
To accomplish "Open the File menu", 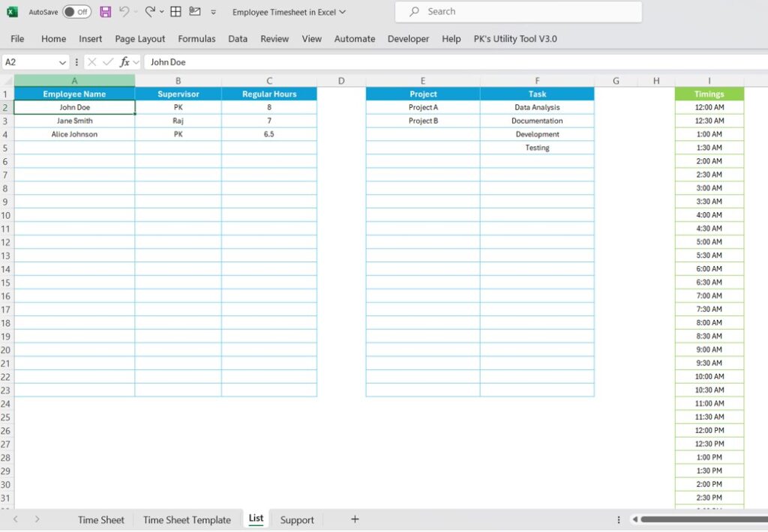I will click(x=17, y=39).
